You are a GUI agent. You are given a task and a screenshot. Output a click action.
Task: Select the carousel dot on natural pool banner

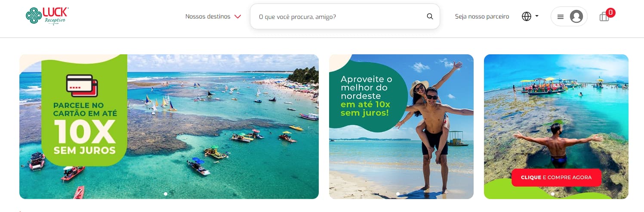pos(553,194)
